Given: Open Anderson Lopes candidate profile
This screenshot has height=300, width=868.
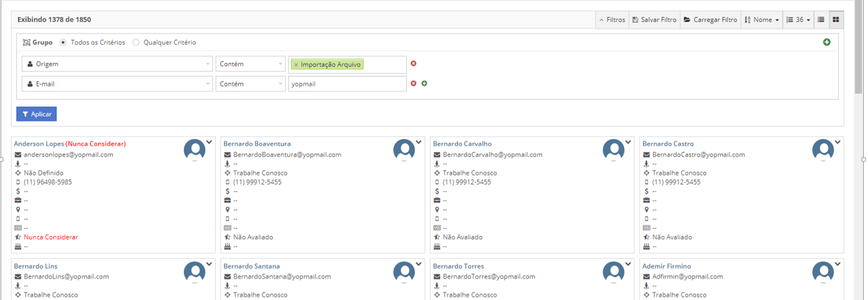Looking at the screenshot, I should 39,144.
